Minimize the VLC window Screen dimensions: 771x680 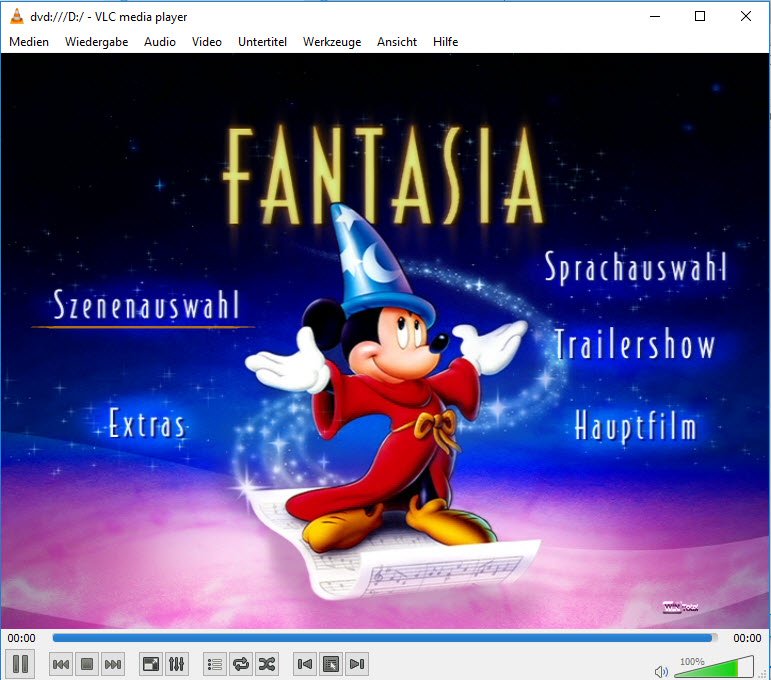pos(655,16)
